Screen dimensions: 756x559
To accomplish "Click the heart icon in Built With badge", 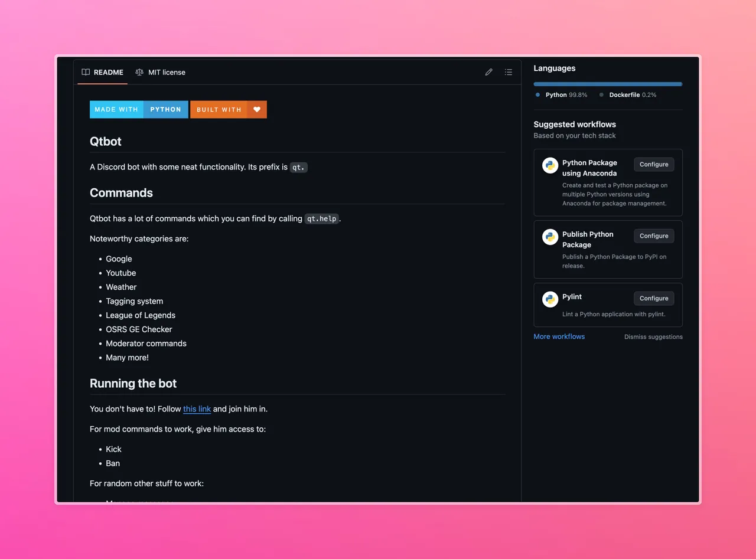I will [x=257, y=109].
